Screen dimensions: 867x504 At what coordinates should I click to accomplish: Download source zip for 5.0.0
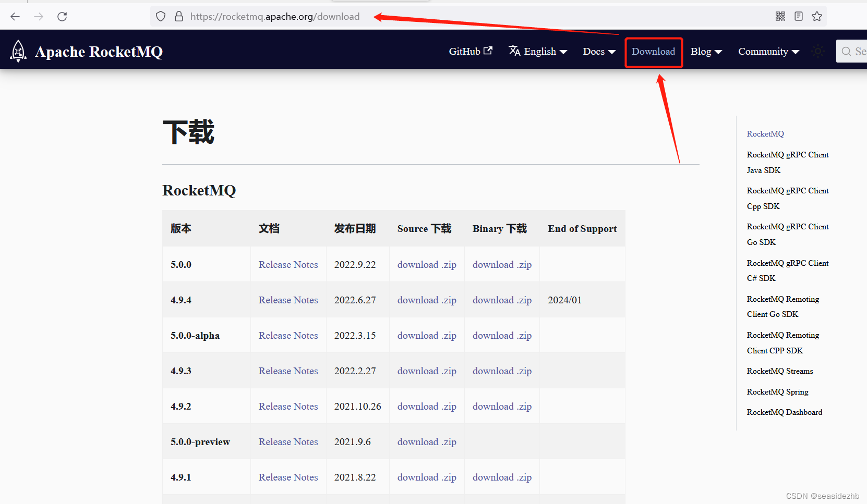coord(427,265)
